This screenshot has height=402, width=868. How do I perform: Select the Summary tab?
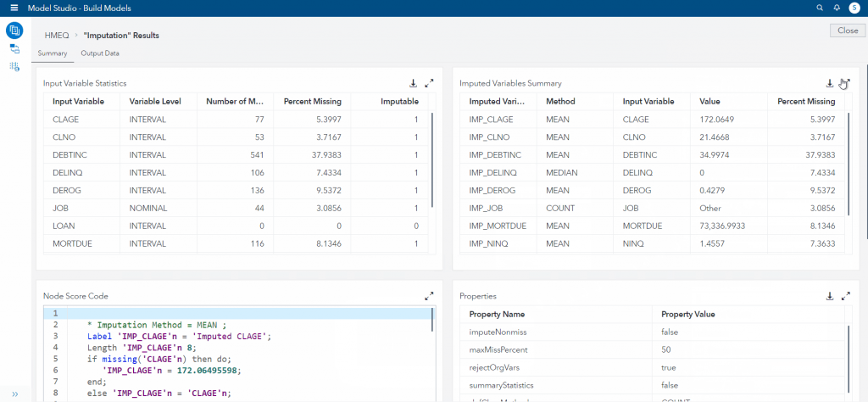52,53
